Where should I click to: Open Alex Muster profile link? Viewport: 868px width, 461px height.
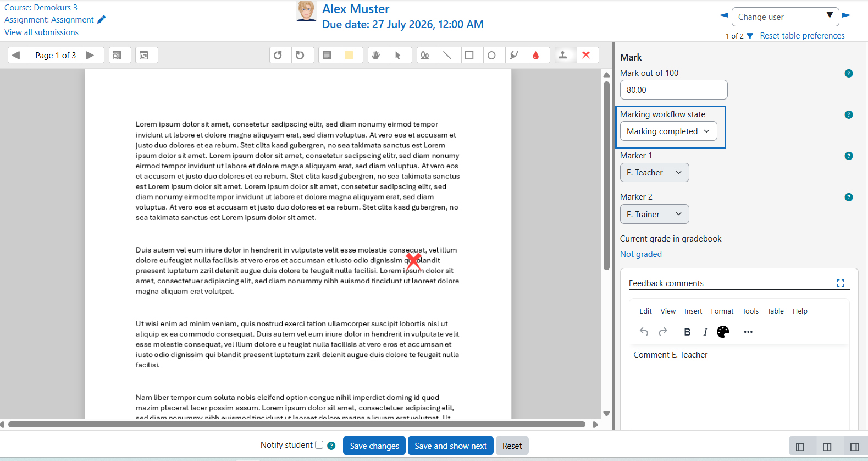(x=356, y=9)
